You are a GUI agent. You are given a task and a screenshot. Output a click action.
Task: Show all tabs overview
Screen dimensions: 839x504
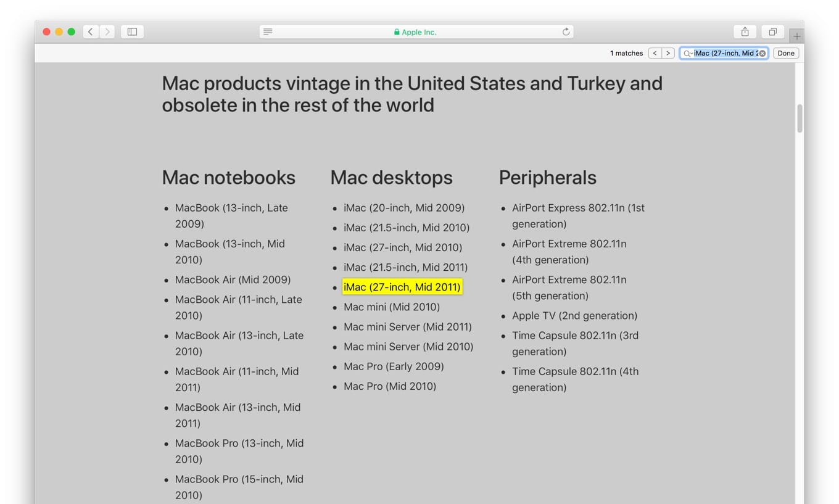[772, 31]
